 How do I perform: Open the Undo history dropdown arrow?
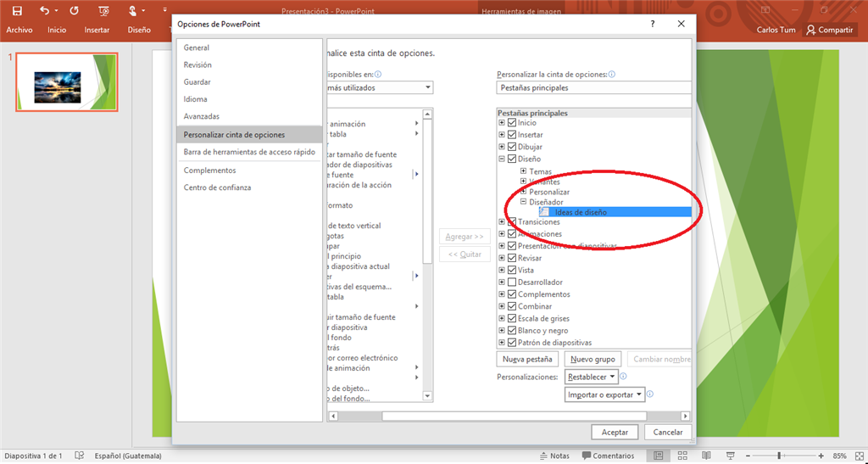(57, 11)
